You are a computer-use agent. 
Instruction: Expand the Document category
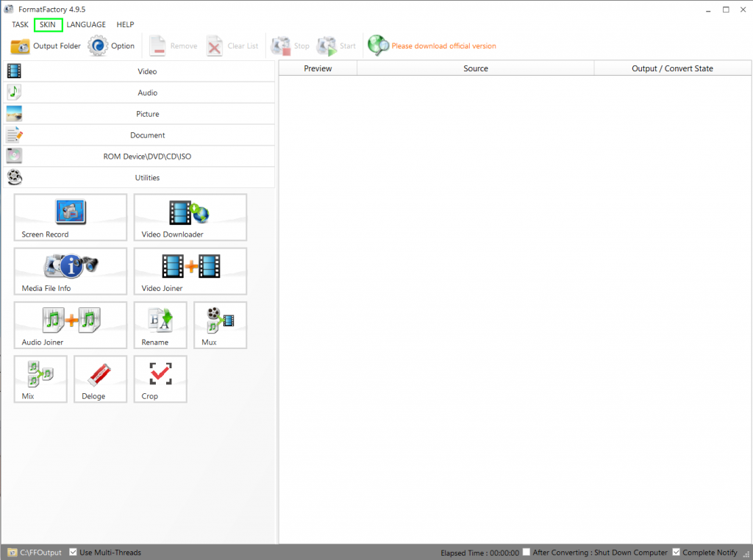point(139,134)
